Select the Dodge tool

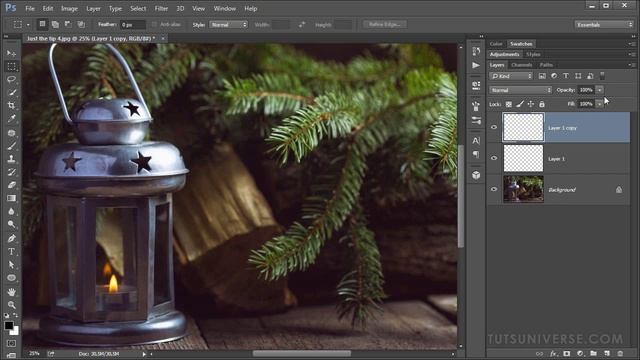[x=11, y=224]
